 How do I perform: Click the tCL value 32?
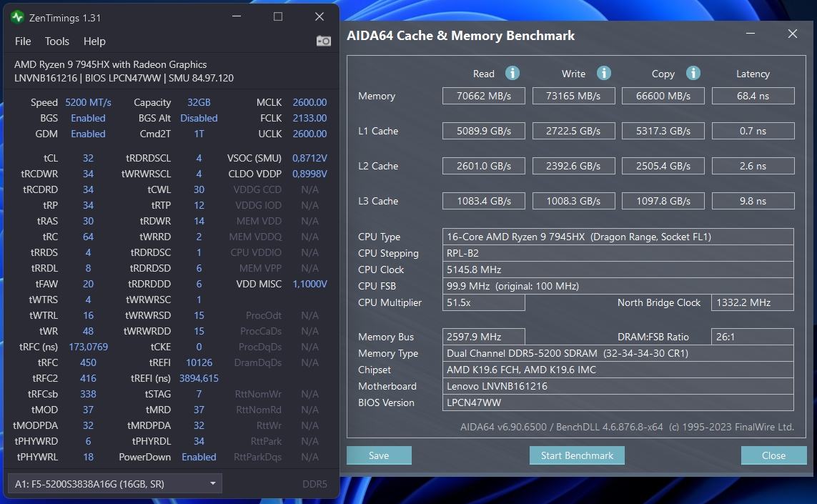point(88,158)
